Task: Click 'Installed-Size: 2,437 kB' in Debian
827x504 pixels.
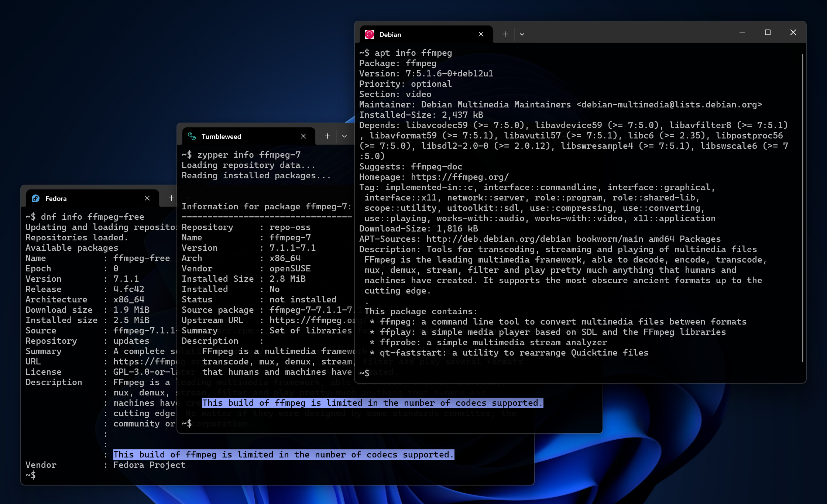Action: 421,115
